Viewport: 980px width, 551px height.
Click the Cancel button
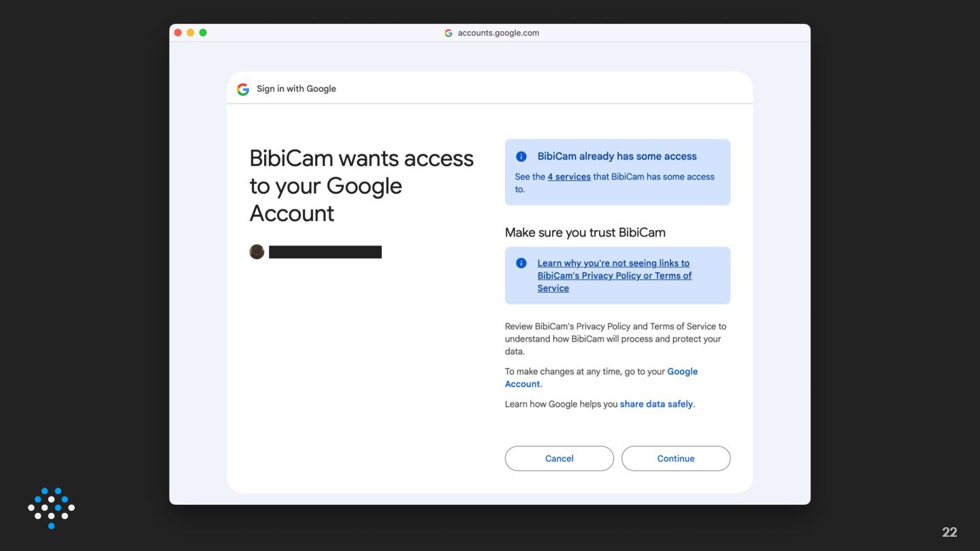(x=559, y=458)
